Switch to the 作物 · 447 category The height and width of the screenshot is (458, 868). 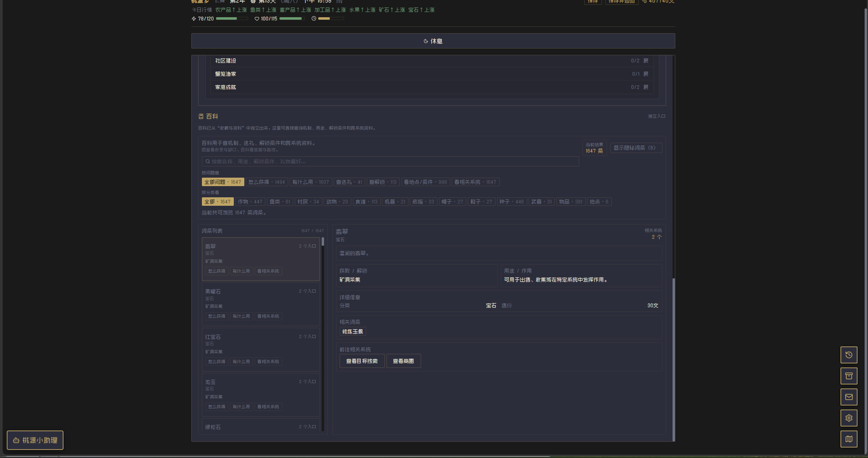click(x=250, y=202)
